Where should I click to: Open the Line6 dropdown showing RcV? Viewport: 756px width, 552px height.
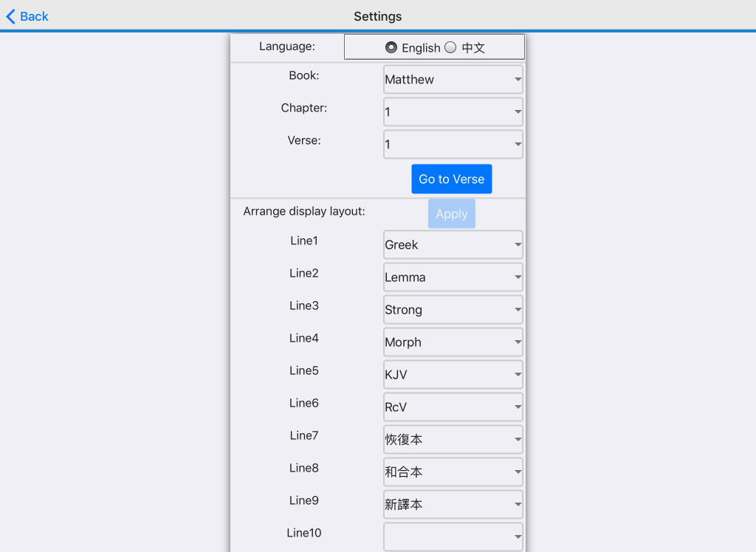click(x=453, y=407)
